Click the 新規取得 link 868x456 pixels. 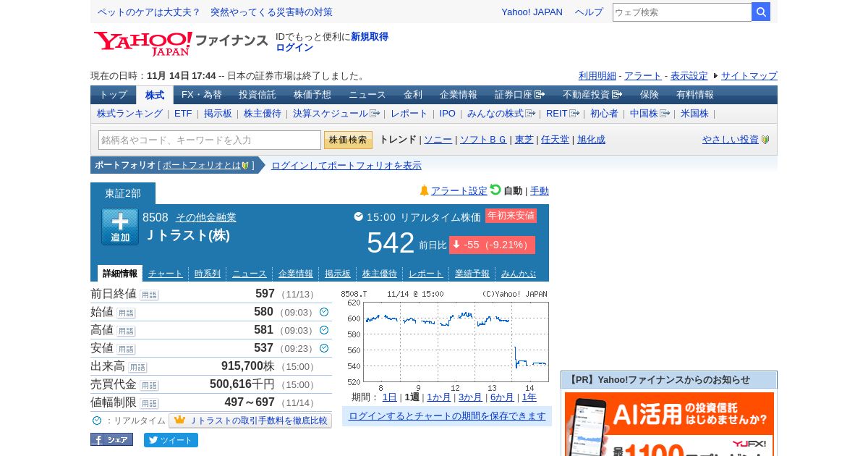[x=370, y=37]
